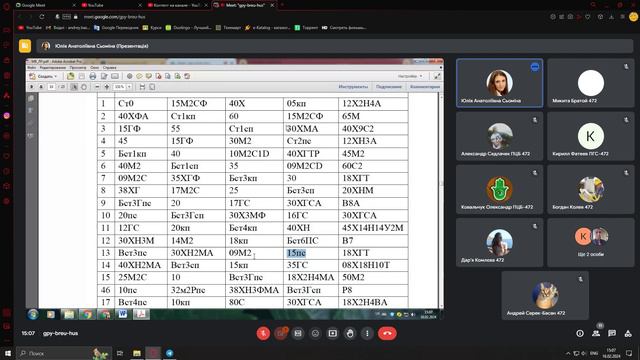Open Meet more options three-dot menu
The height and width of the screenshot is (360, 640).
click(367, 333)
